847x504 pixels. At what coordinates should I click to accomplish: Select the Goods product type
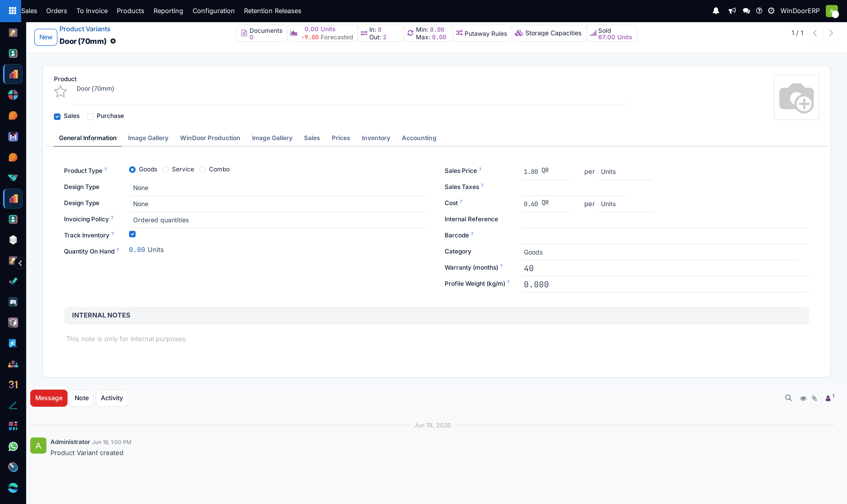pyautogui.click(x=132, y=170)
